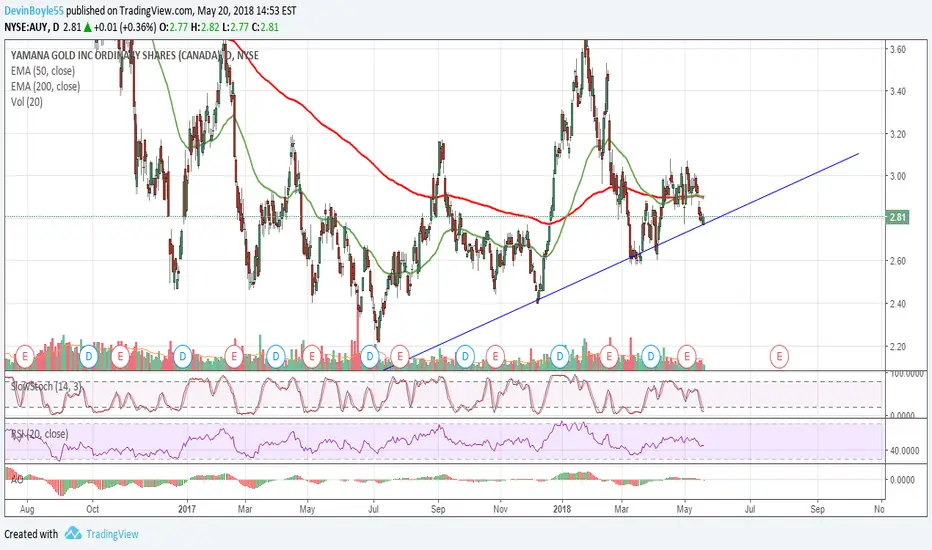Click the dividend D marker at Jul 2017
Viewport: 932px width, 550px height.
tap(370, 357)
